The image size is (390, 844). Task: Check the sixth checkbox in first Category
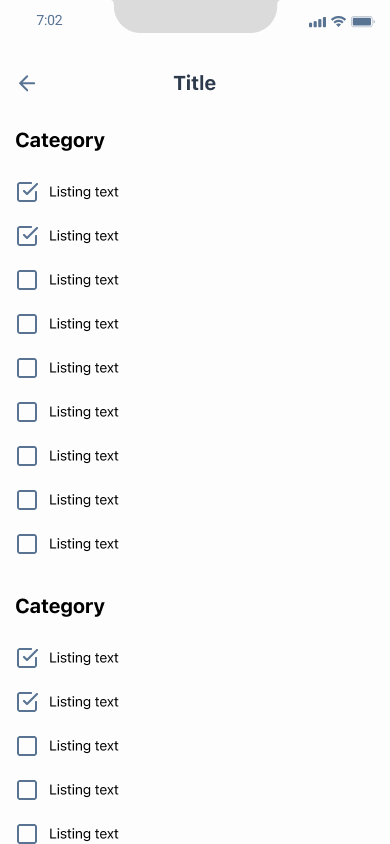27,412
